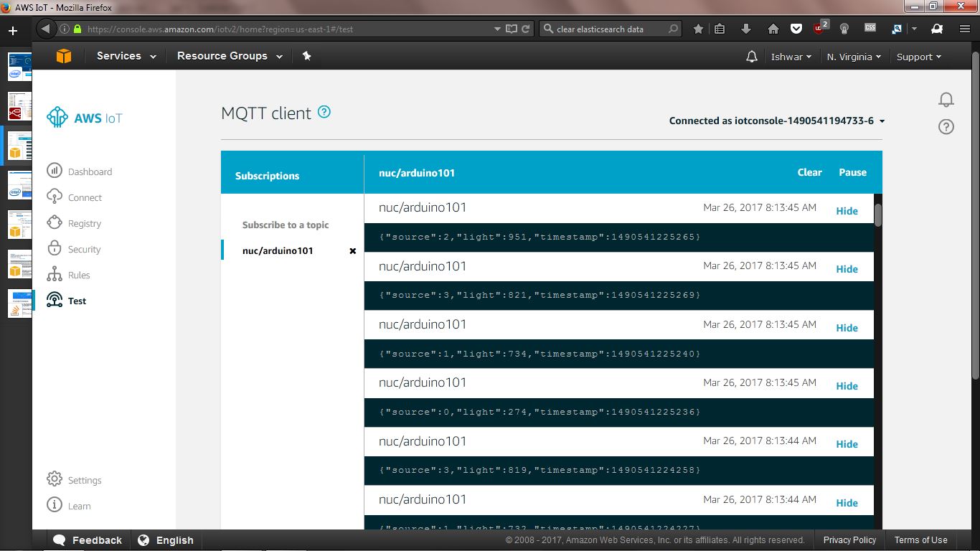Click the pin shortcut icon in AWS navbar
This screenshot has height=551, width=980.
click(x=307, y=56)
